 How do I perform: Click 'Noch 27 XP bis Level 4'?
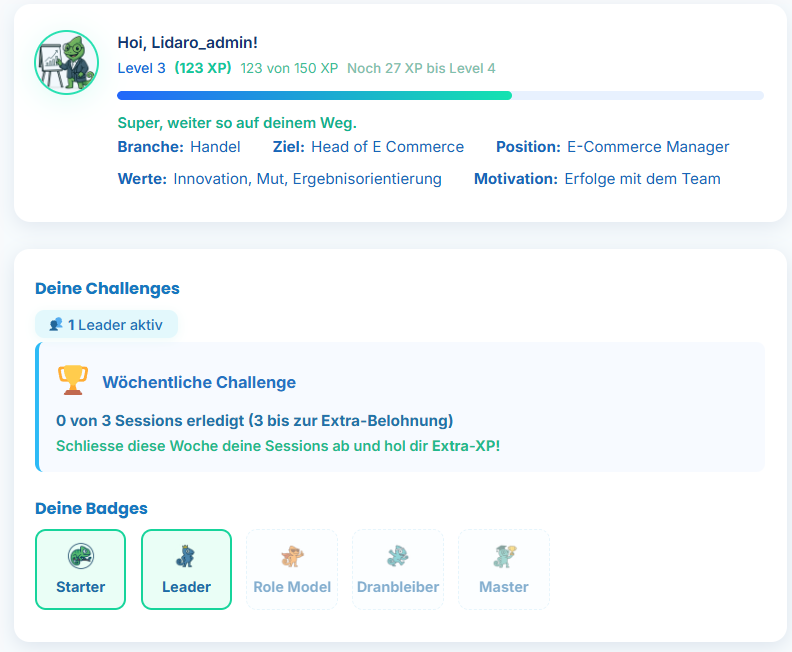[421, 68]
